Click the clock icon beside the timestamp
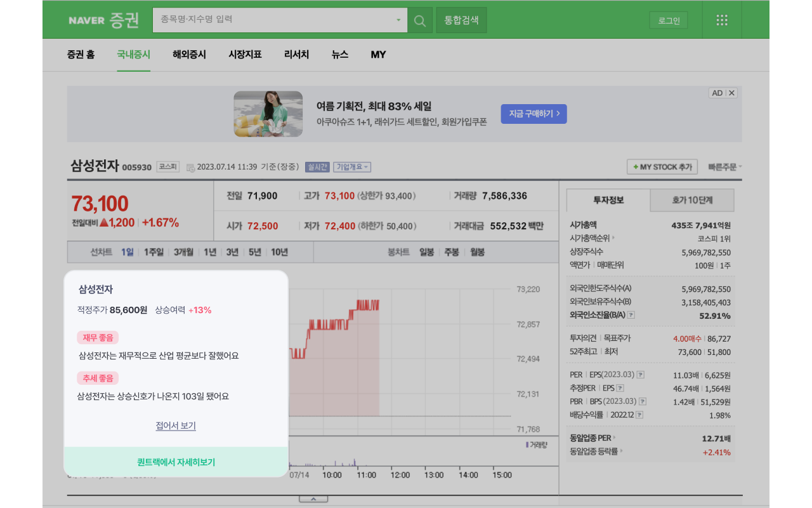The image size is (812, 508). click(x=190, y=168)
